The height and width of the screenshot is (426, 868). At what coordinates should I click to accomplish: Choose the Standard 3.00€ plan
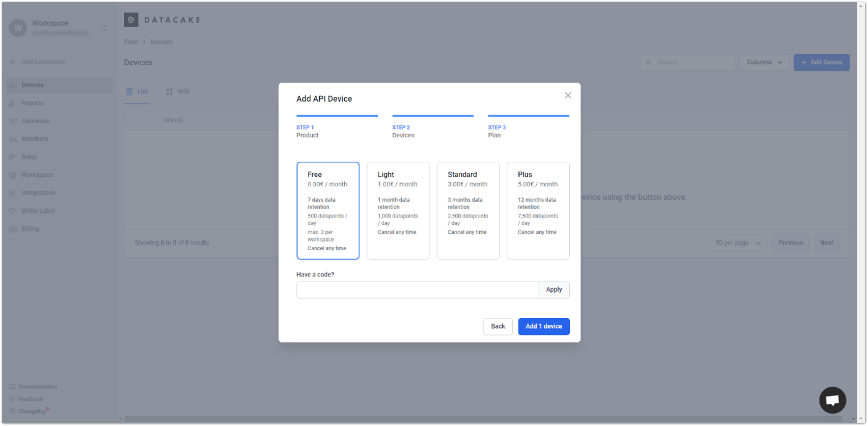(468, 210)
